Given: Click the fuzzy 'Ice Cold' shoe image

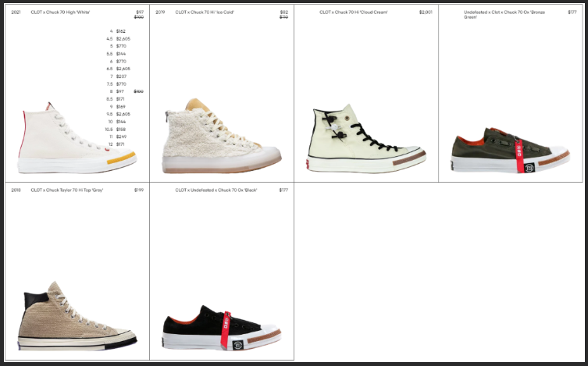Looking at the screenshot, I should [x=222, y=136].
